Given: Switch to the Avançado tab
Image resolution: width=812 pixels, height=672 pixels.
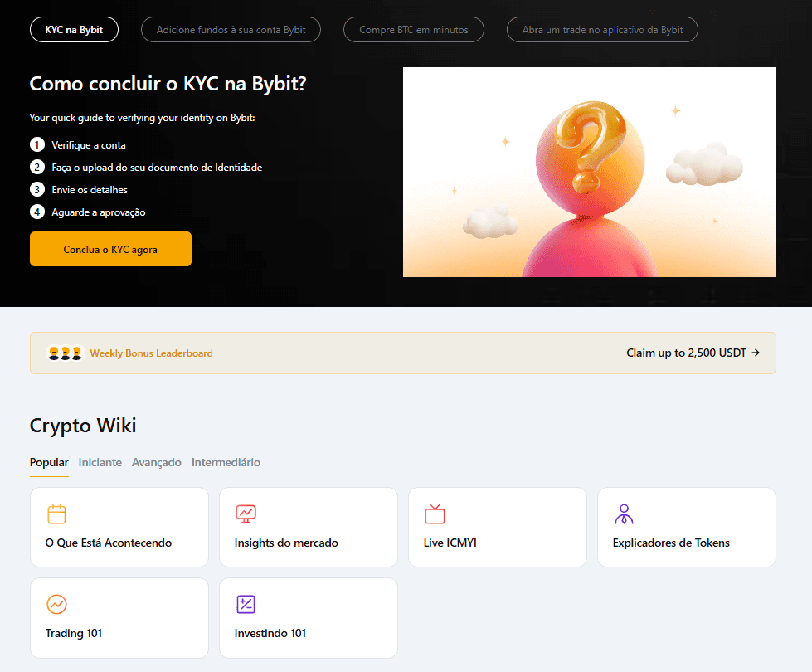Looking at the screenshot, I should click(x=157, y=462).
